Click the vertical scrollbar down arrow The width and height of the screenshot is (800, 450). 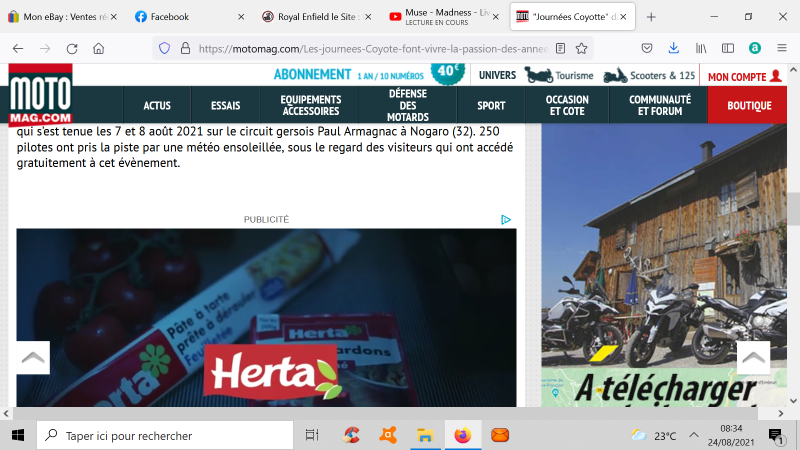click(x=793, y=401)
